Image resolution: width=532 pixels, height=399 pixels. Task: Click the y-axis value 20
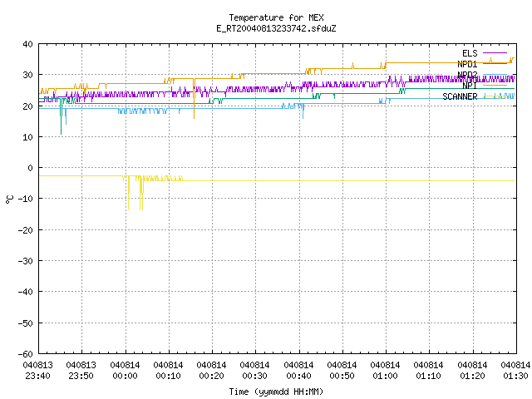(27, 106)
